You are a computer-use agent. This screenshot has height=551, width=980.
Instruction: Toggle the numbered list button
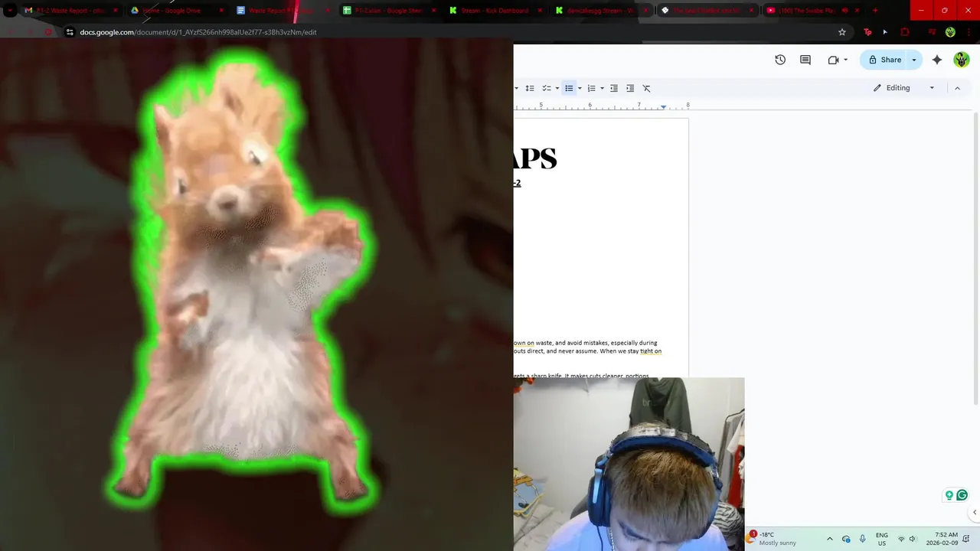point(592,88)
